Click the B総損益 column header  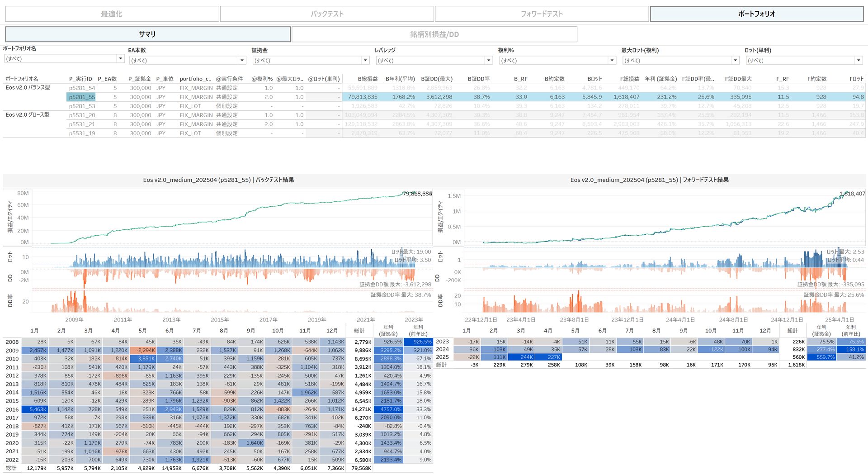pyautogui.click(x=368, y=79)
